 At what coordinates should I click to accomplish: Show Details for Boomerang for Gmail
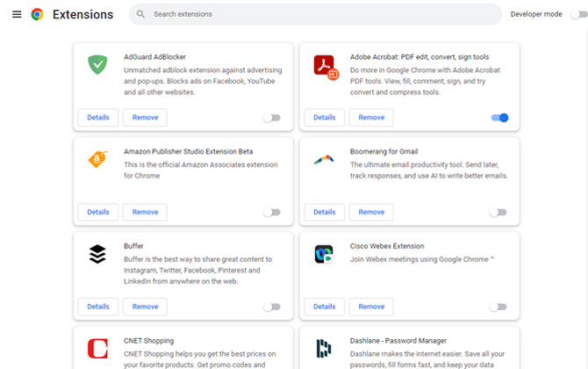click(x=325, y=212)
